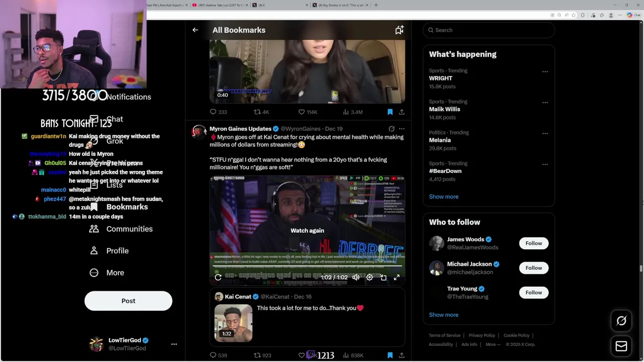
Task: Repost the post with 4K reposts
Action: (262, 112)
